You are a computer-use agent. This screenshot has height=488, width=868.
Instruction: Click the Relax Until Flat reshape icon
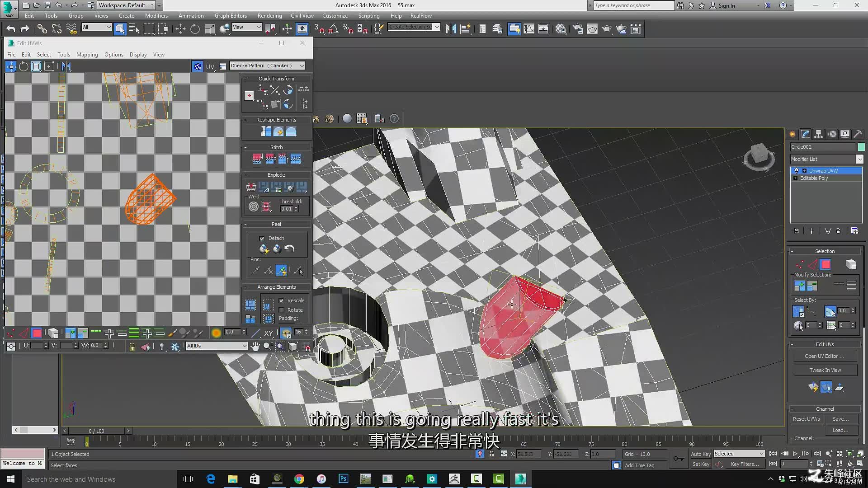(x=278, y=131)
